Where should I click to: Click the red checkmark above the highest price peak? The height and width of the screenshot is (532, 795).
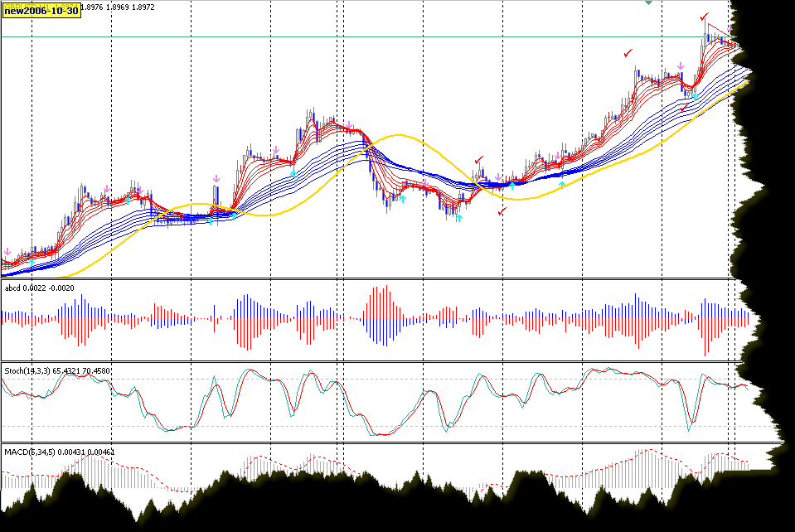click(x=704, y=17)
